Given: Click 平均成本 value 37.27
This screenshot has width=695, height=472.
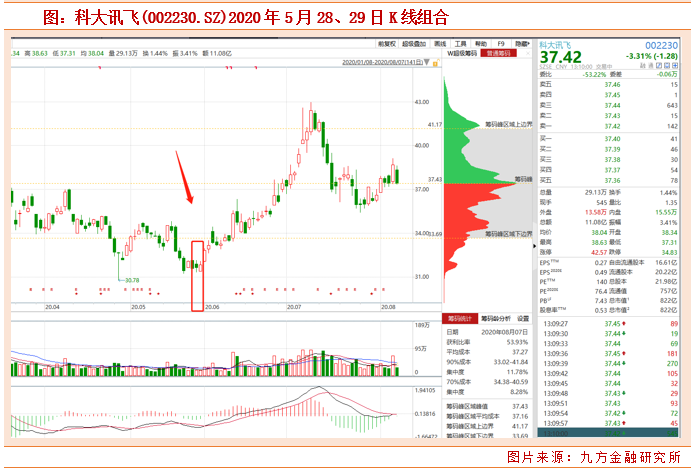Looking at the screenshot, I should [x=520, y=352].
